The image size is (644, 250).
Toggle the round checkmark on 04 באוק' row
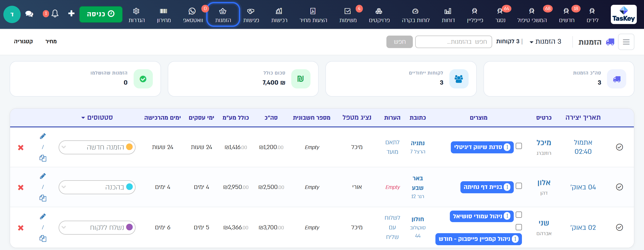pyautogui.click(x=619, y=187)
